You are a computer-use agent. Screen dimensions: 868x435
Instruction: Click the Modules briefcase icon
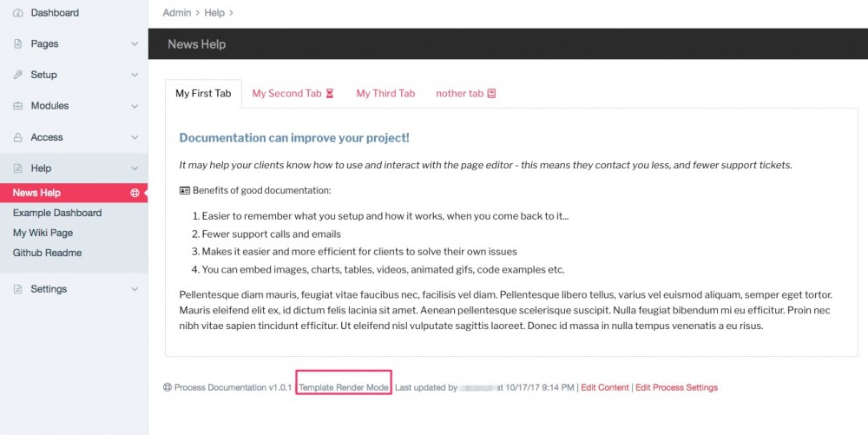18,106
